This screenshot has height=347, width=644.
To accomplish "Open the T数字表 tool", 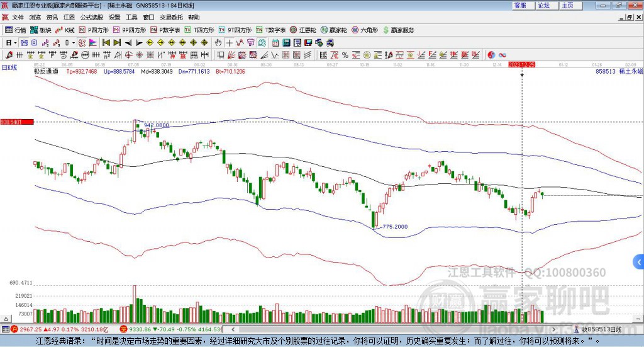I will coord(270,30).
